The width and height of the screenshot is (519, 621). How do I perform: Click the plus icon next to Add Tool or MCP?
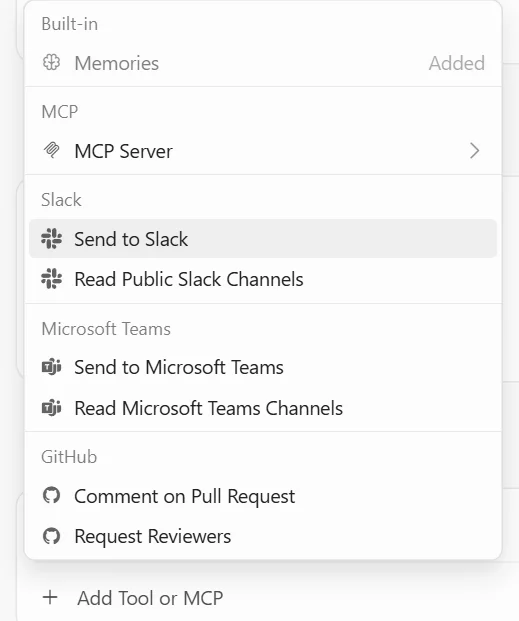point(50,598)
